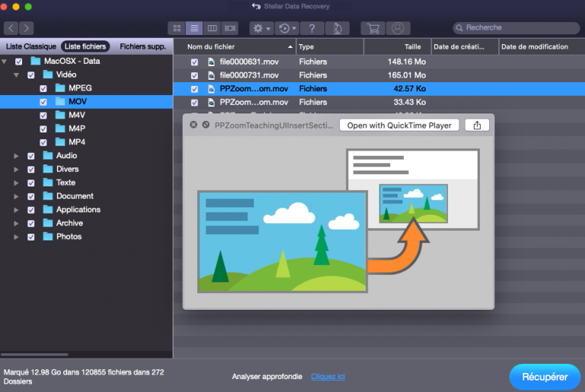Screen dimensions: 585x392
Task: Expand the Audio folder tree
Action: (16, 156)
